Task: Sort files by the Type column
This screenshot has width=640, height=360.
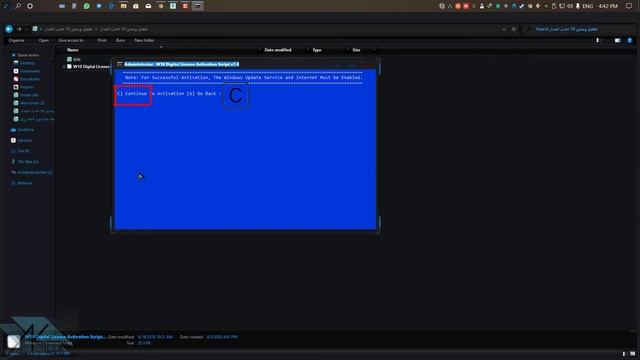Action: click(x=317, y=50)
